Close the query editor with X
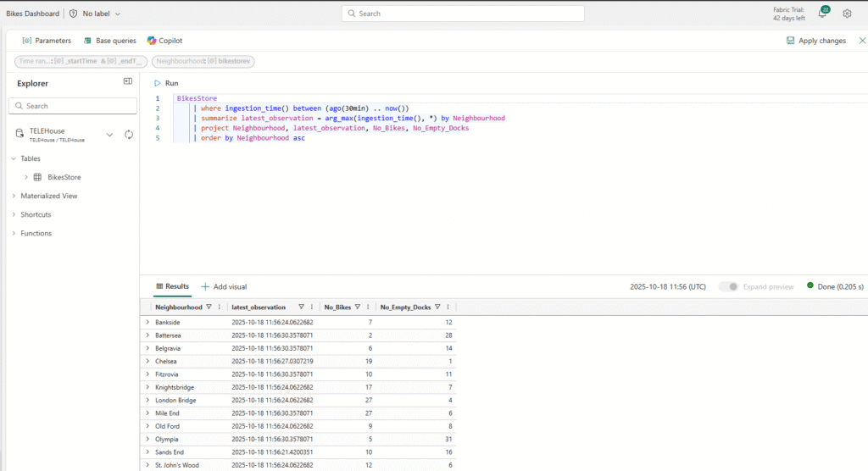Viewport: 868px width, 471px height. pos(862,41)
